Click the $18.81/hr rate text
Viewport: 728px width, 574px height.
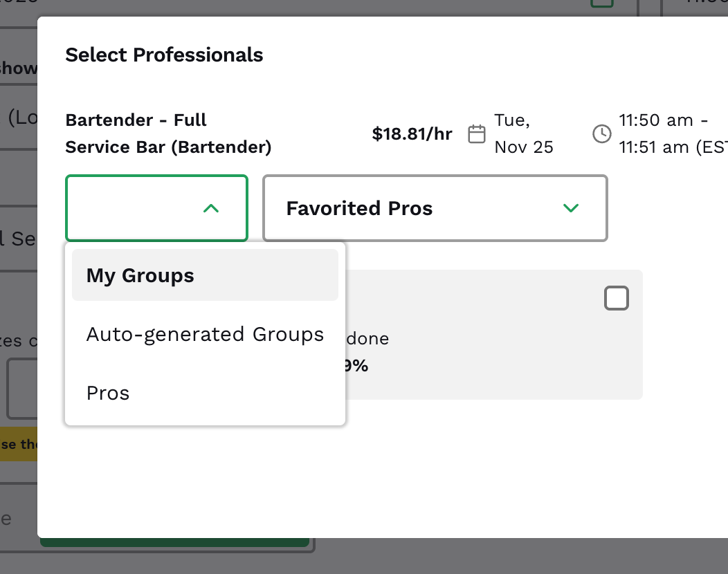[x=412, y=134]
